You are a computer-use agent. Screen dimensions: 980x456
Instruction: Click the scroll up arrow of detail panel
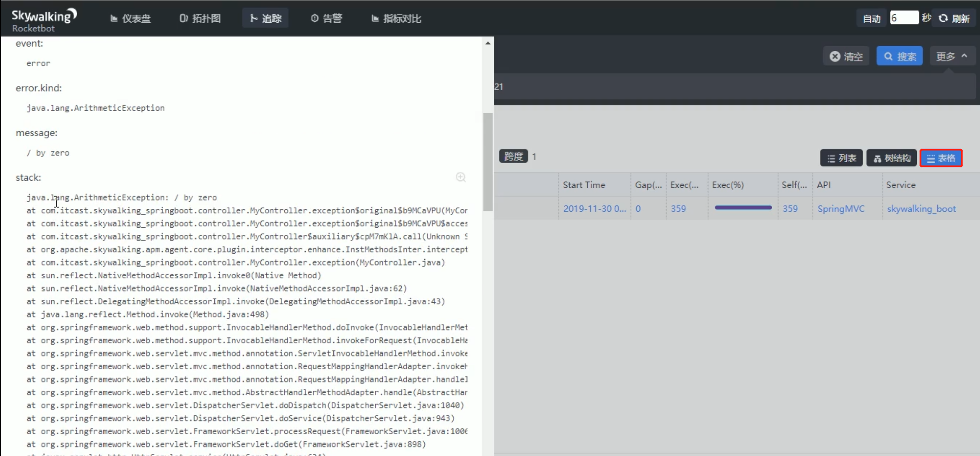(x=488, y=43)
